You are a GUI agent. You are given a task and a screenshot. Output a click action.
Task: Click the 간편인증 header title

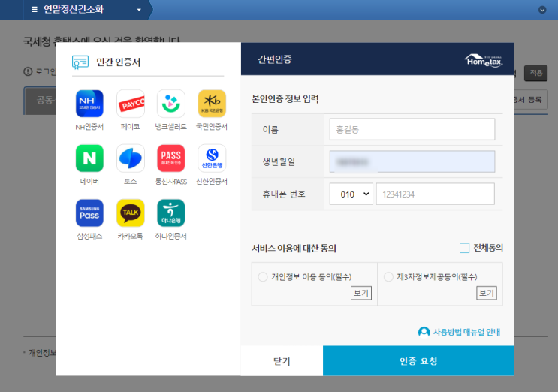coord(274,59)
